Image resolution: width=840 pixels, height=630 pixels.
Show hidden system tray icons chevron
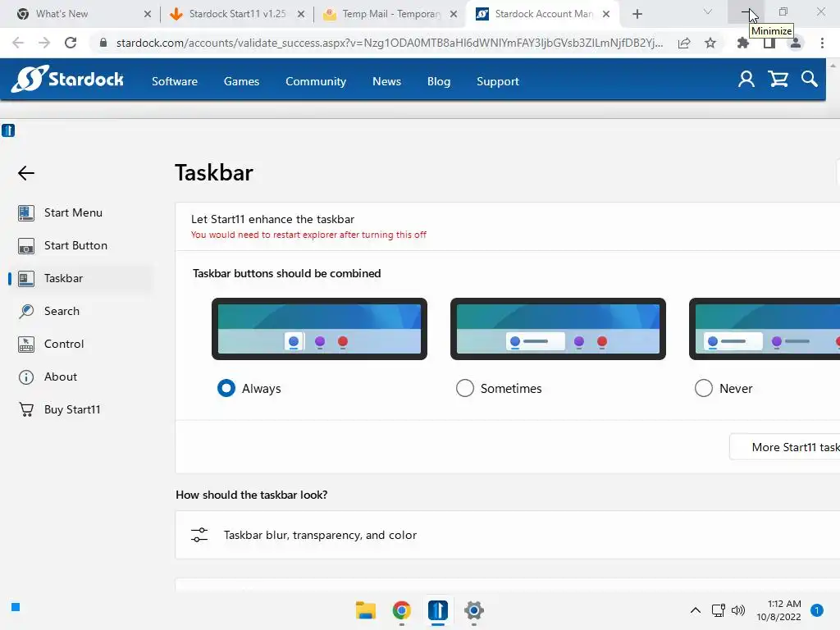696,610
